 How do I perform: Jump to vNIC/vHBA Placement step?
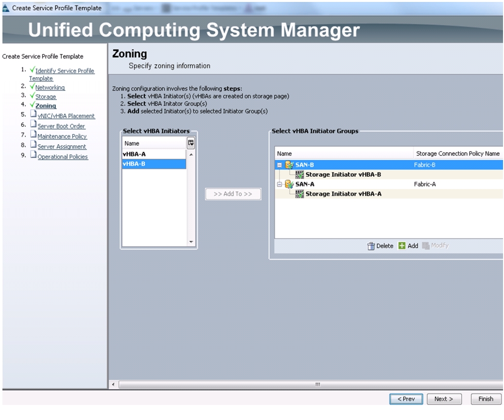point(66,116)
